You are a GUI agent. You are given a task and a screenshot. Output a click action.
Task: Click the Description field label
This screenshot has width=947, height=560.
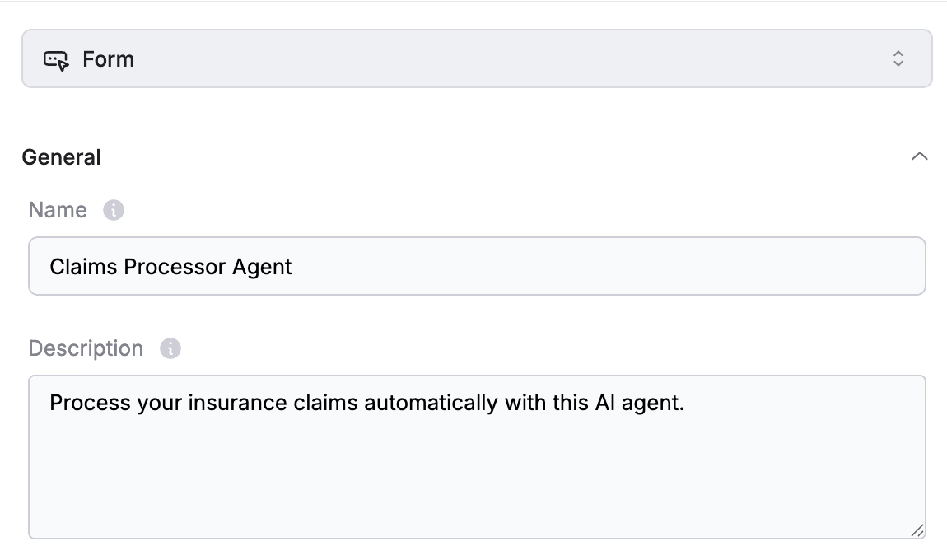tap(86, 348)
